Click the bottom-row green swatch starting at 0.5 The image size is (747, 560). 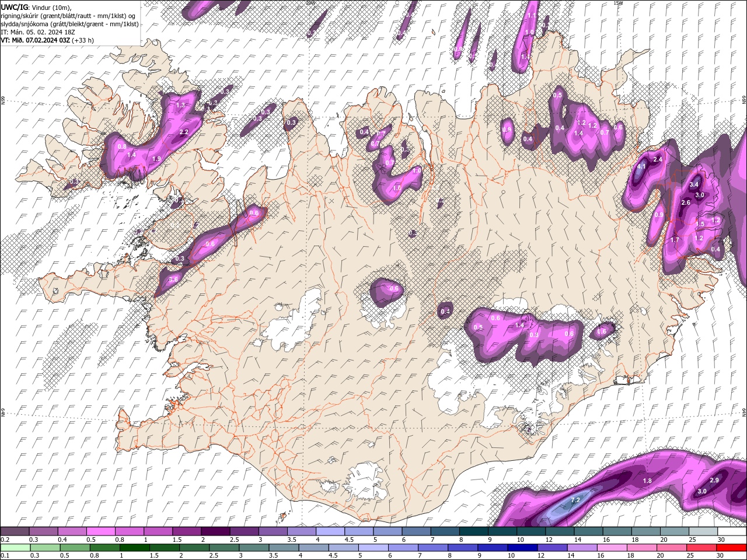click(75, 548)
